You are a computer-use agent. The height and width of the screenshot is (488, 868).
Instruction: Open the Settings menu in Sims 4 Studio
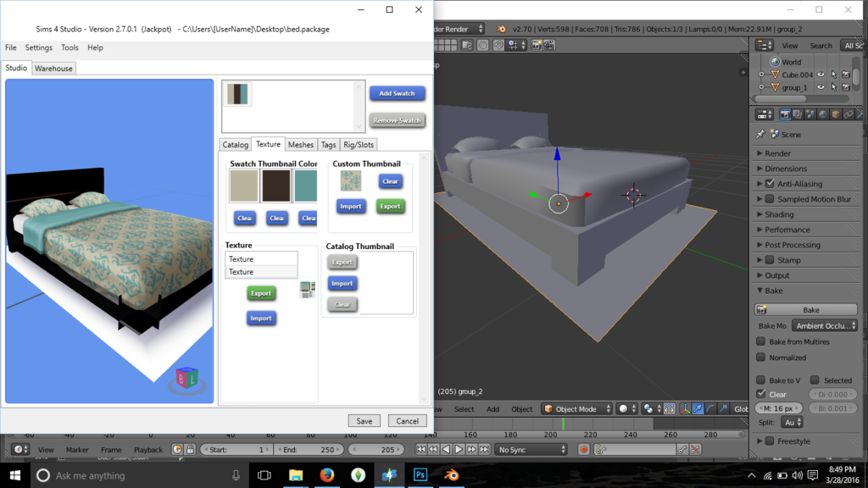pos(39,47)
